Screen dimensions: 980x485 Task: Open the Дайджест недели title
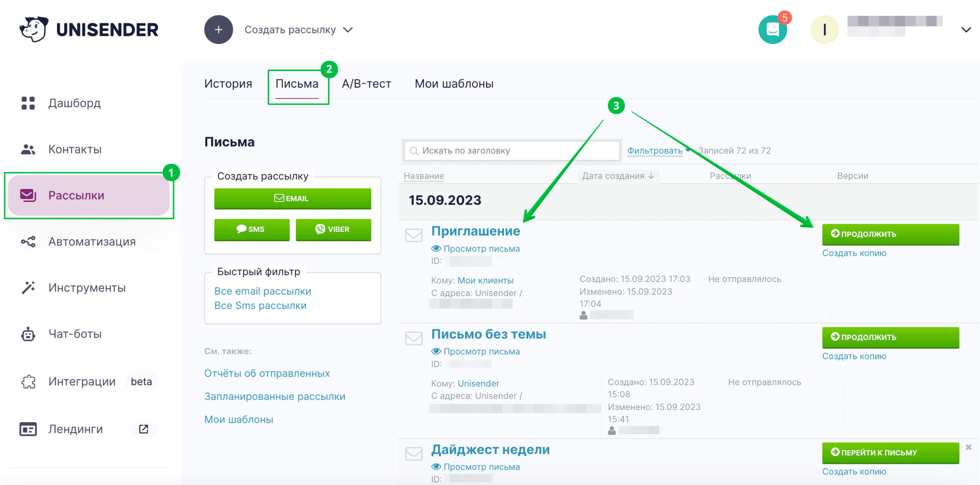coord(490,450)
